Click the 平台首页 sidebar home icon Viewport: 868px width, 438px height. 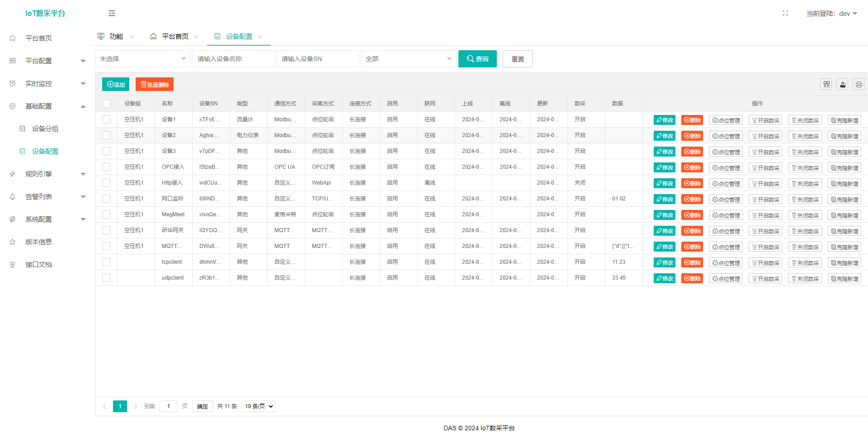(x=13, y=38)
